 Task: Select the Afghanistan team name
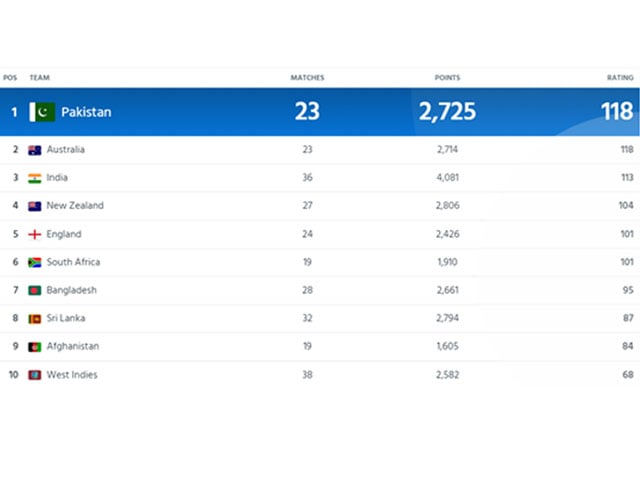coord(73,347)
